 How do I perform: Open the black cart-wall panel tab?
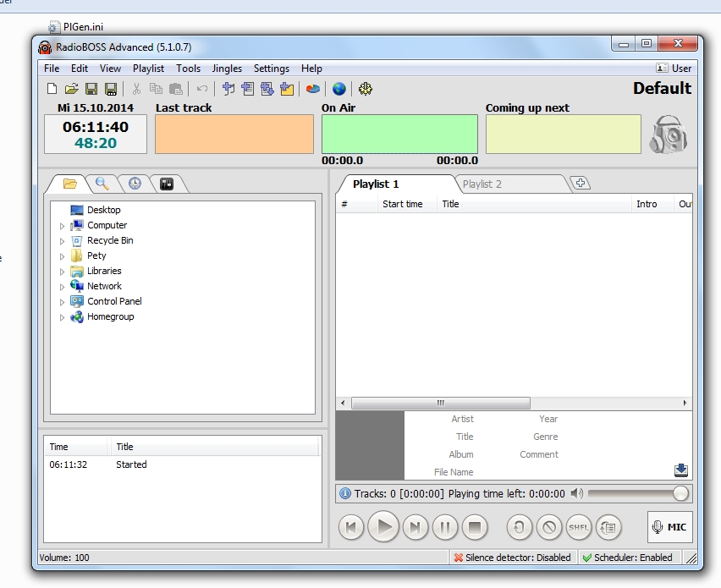[167, 184]
